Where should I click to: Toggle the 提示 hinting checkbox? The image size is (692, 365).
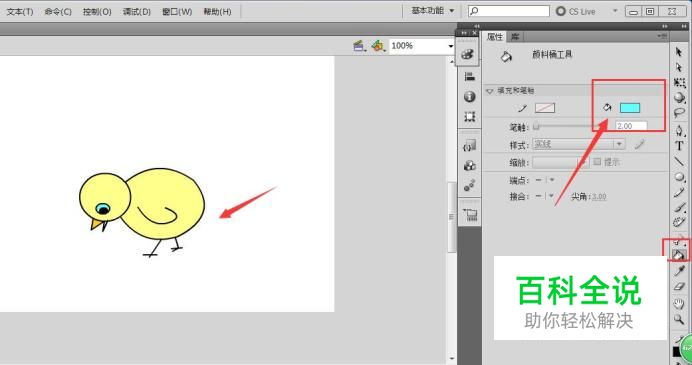point(597,162)
